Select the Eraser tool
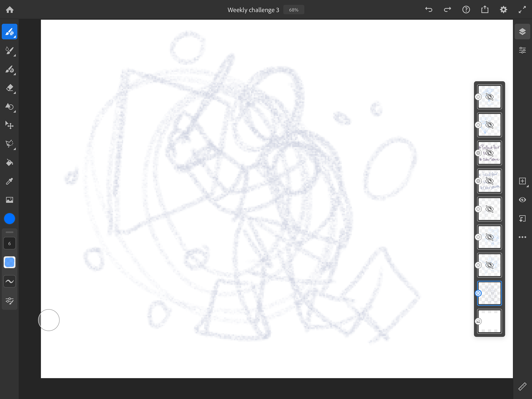532x399 pixels. pyautogui.click(x=10, y=88)
